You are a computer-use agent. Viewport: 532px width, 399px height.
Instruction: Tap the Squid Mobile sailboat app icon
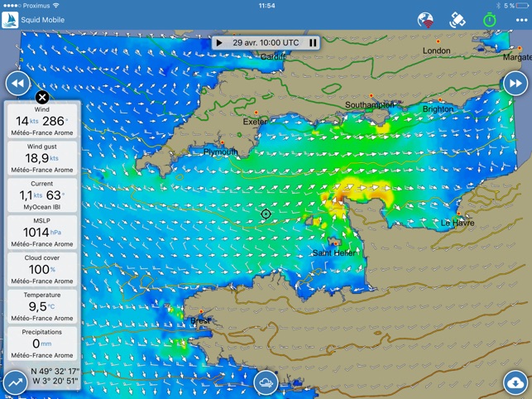pyautogui.click(x=10, y=20)
